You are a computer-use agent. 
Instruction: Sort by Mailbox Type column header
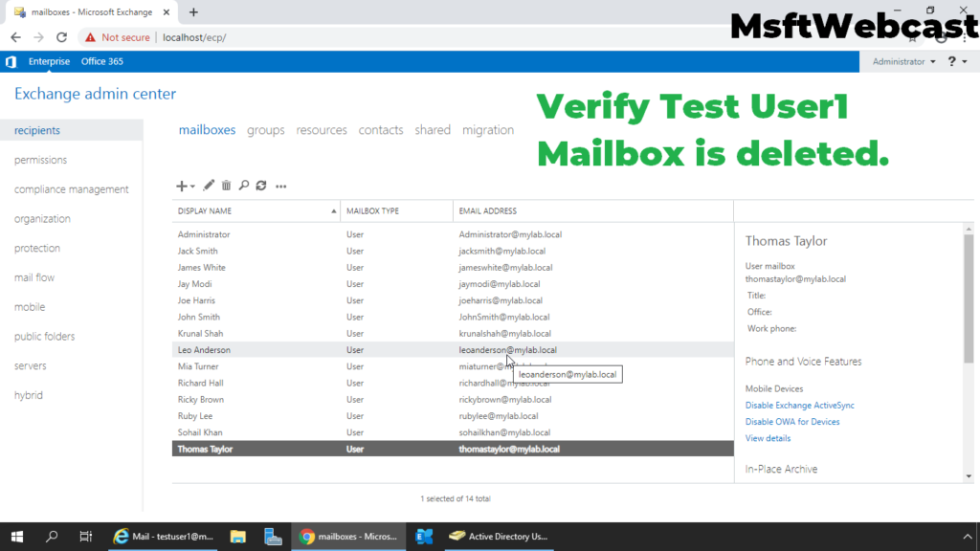click(396, 211)
